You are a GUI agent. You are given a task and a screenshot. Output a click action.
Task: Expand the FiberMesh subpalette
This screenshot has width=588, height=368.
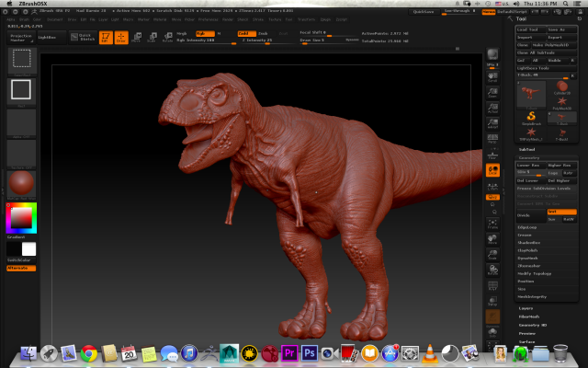click(529, 316)
